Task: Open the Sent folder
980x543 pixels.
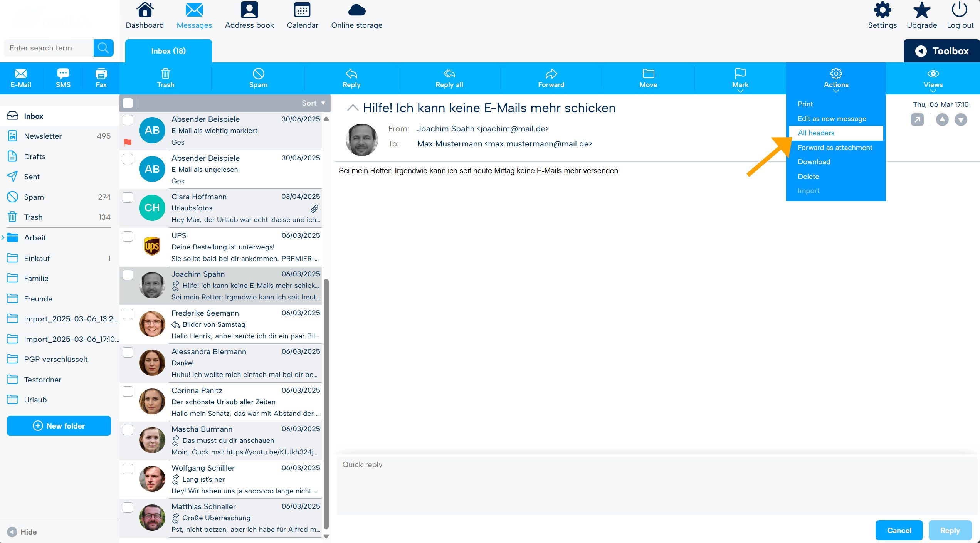Action: (59, 177)
